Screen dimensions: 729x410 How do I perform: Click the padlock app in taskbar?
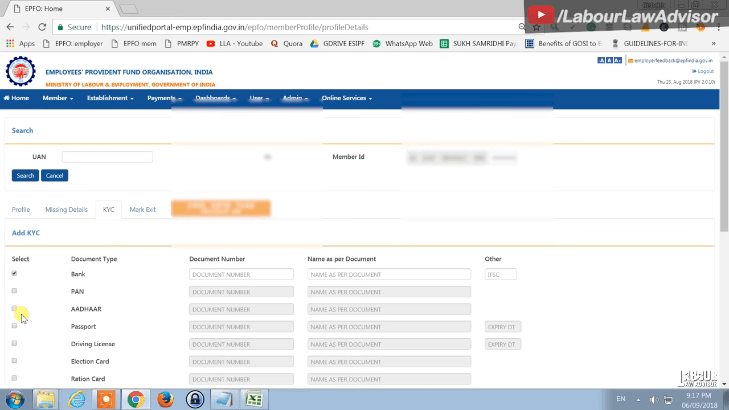point(195,399)
